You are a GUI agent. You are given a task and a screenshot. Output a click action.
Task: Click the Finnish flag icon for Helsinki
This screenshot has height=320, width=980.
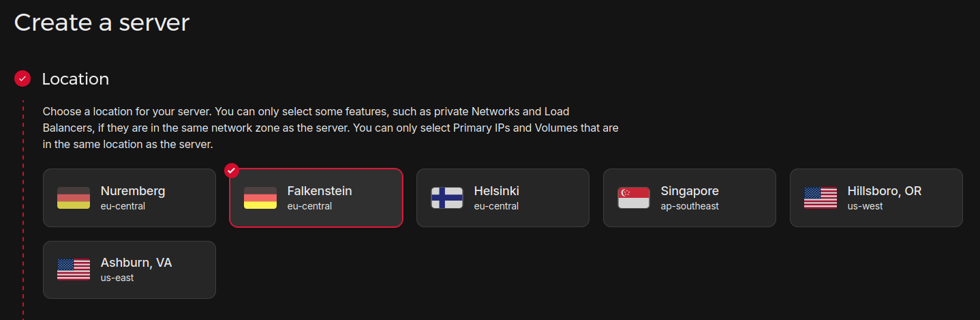click(447, 198)
